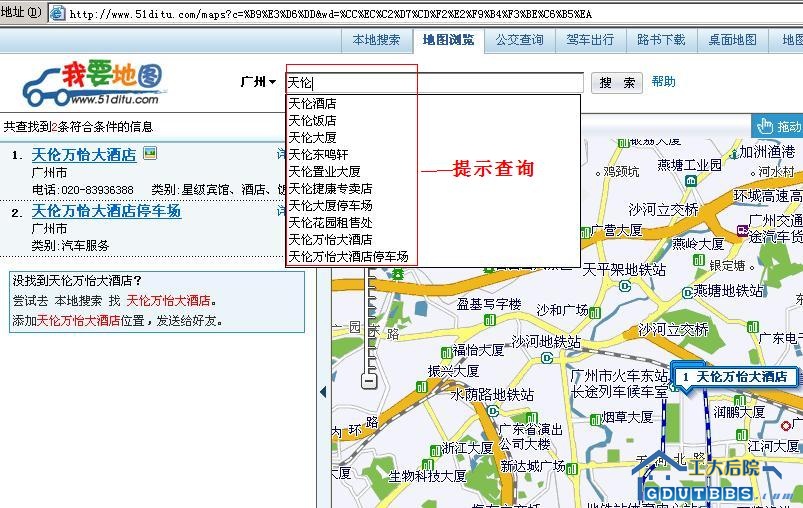The height and width of the screenshot is (508, 803).
Task: Click the 盈基写字楼 building icon
Action: [x=490, y=320]
